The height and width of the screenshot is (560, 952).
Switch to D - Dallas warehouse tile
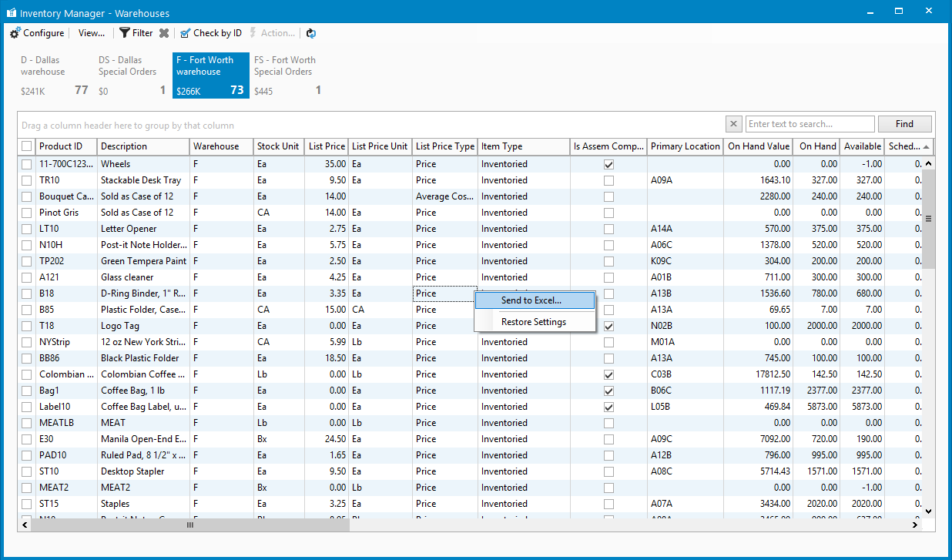tap(55, 75)
